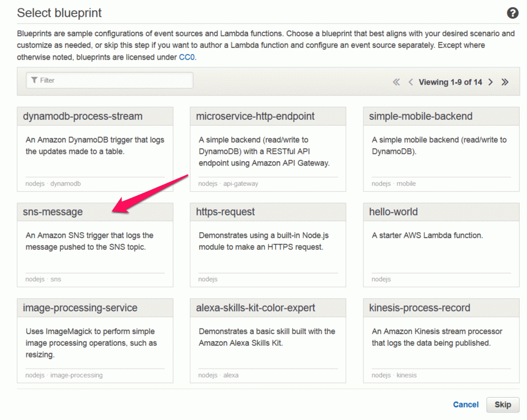
Task: Click the built-in Node.js module description
Action: (263, 241)
